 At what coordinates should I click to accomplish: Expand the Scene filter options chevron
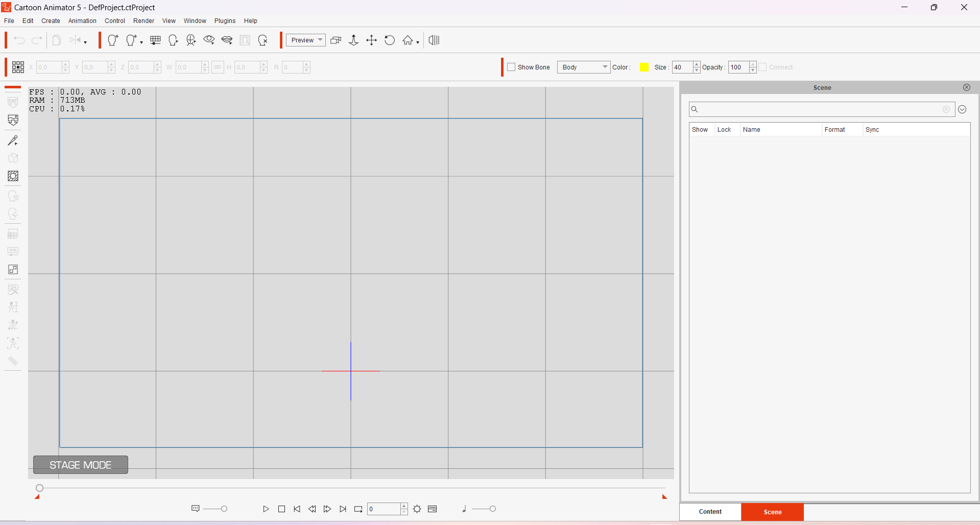(962, 109)
